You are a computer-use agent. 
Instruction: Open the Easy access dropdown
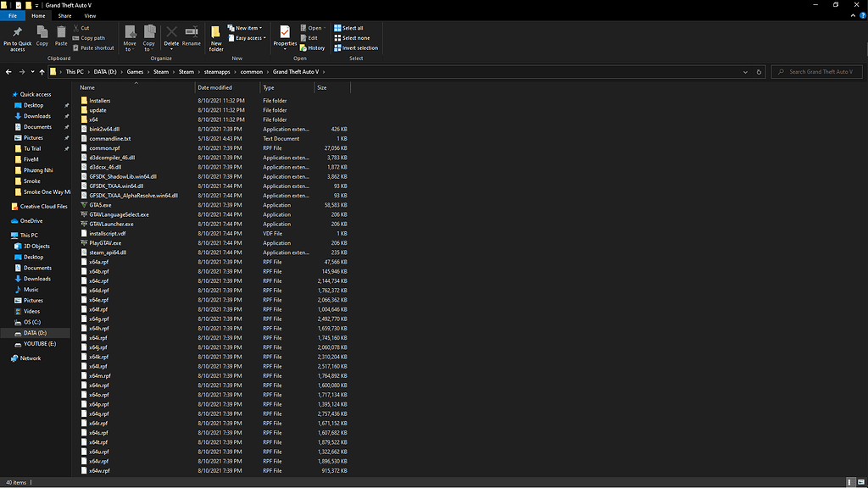pos(250,38)
